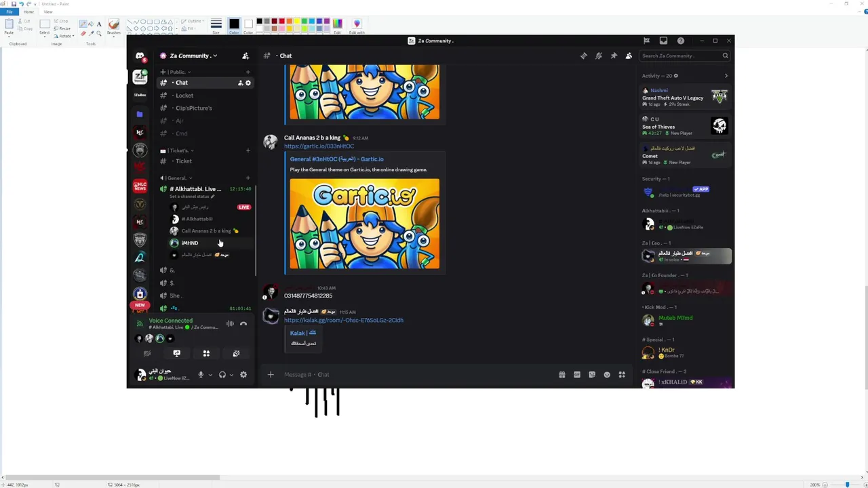Open microphone input options arrow
Viewport: 868px width, 488px height.
coord(210,375)
